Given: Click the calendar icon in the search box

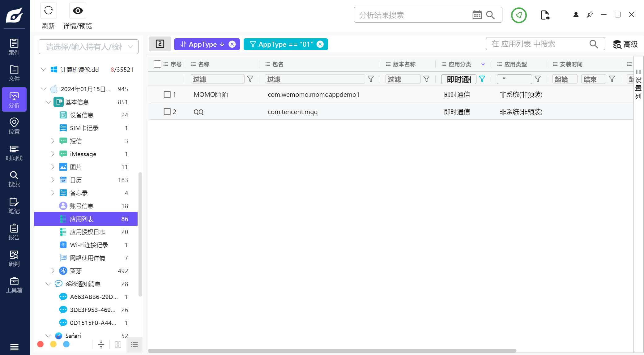Looking at the screenshot, I should coord(477,15).
